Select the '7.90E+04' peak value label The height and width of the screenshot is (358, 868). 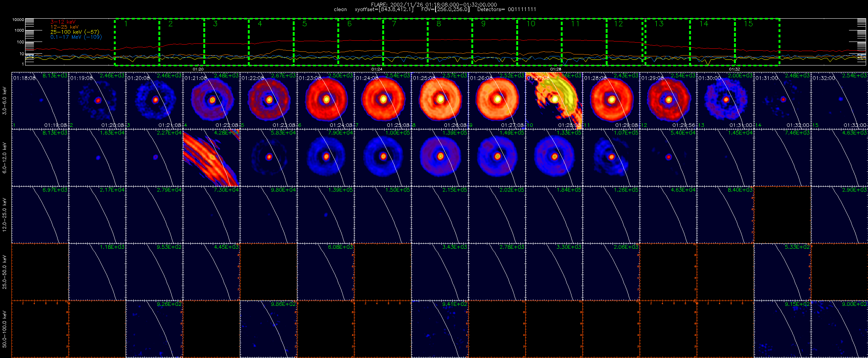341,133
